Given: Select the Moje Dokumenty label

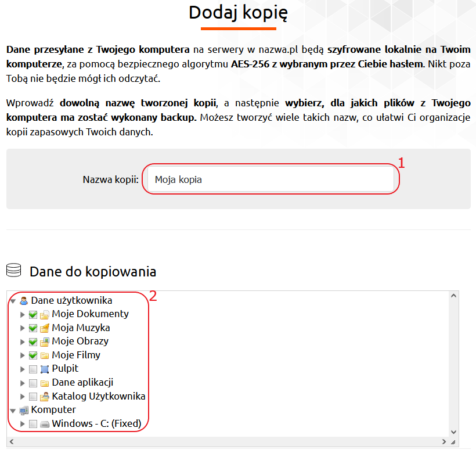Looking at the screenshot, I should pos(90,314).
